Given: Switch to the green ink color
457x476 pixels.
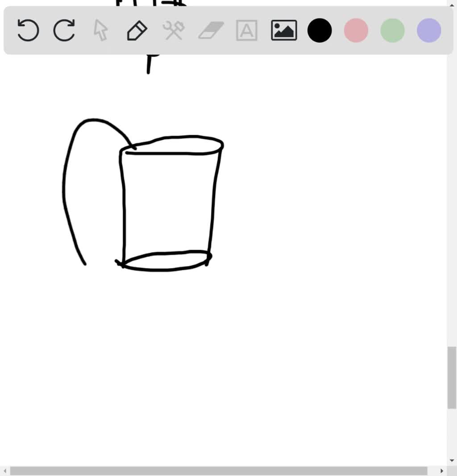Looking at the screenshot, I should click(x=392, y=31).
